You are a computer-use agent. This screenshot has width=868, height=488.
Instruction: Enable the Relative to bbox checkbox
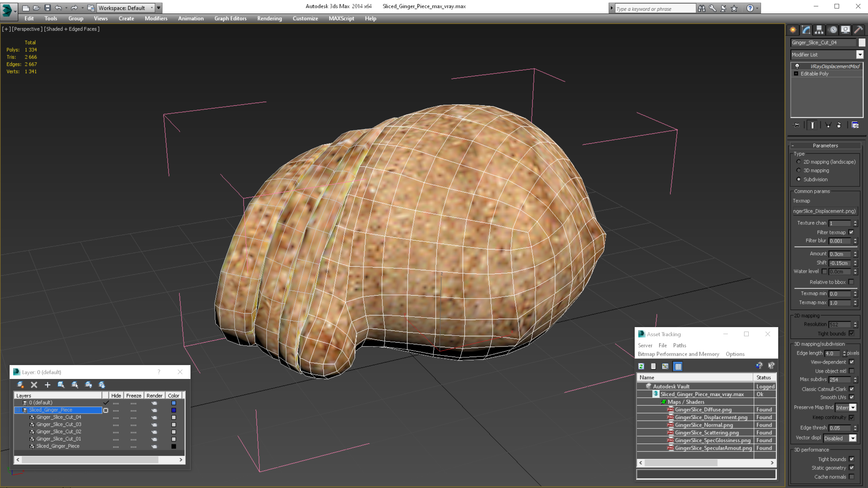[x=851, y=282]
